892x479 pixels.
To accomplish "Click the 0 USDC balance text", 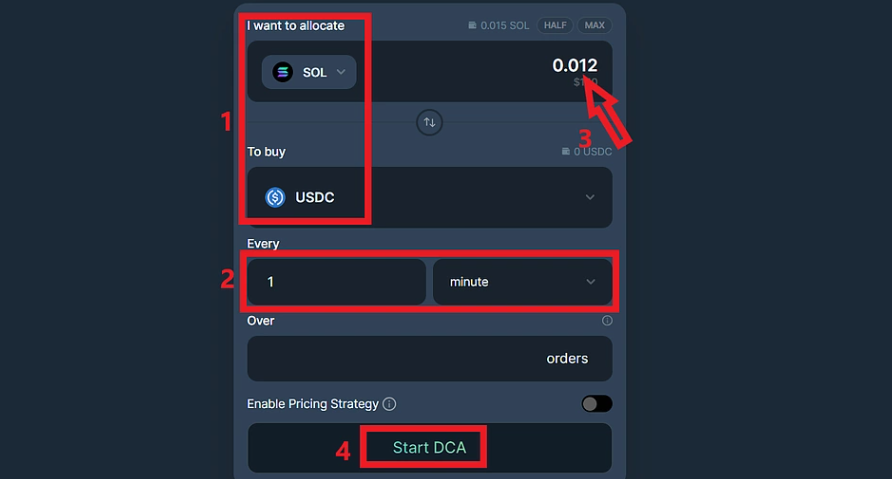I will [593, 152].
